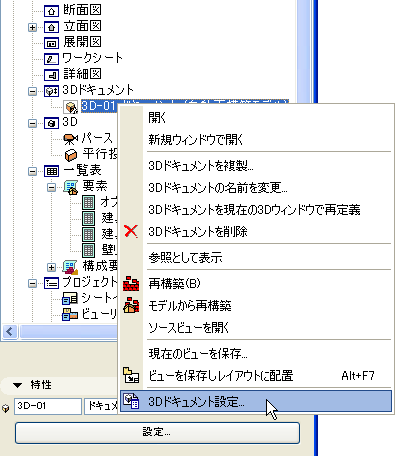This screenshot has width=397, height=456.
Task: Collapse the 3Dドキュメント tree node
Action: click(32, 91)
